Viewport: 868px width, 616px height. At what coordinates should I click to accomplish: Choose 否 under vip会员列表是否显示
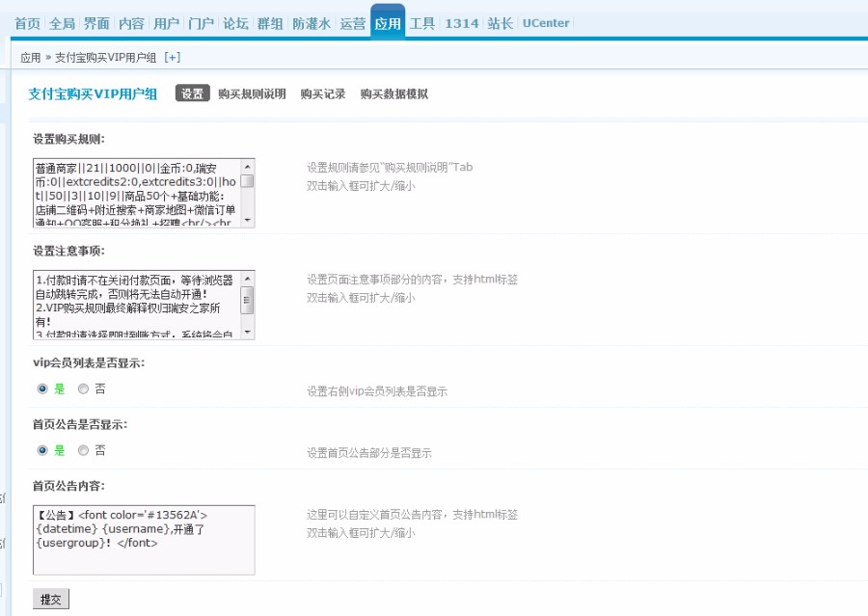83,388
